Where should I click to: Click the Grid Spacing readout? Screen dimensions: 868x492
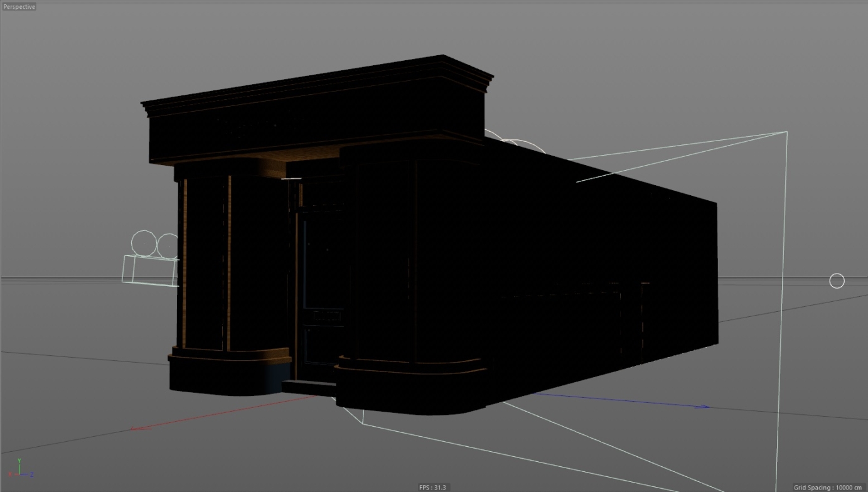coord(827,488)
